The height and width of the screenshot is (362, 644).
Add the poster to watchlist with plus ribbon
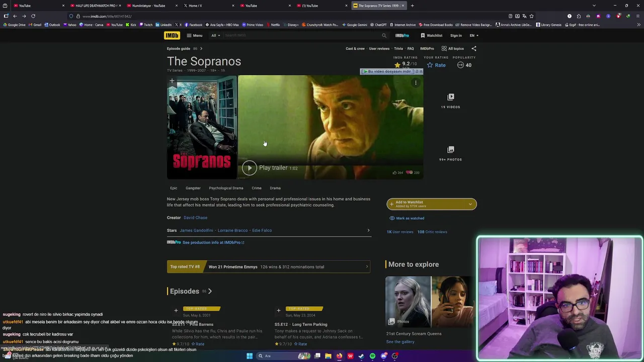[172, 80]
